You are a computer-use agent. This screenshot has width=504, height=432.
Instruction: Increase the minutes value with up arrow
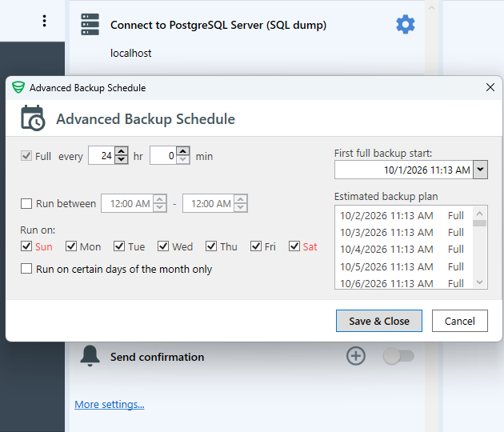coord(183,150)
